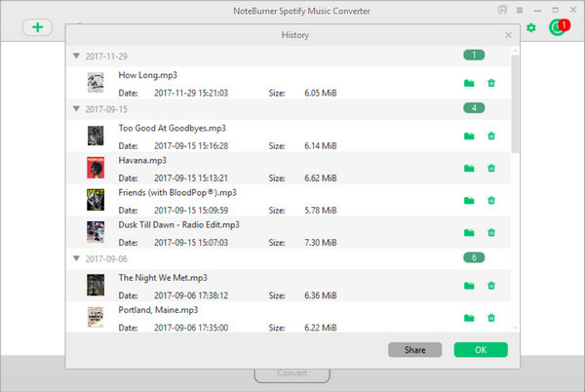Image resolution: width=585 pixels, height=392 pixels.
Task: Click the History list vertical scrollbar
Action: click(515, 103)
